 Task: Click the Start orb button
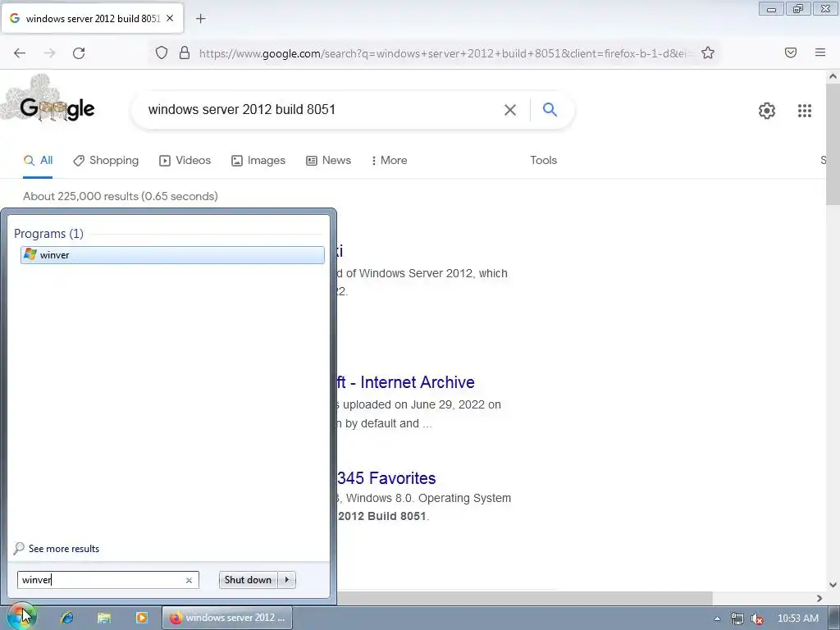[21, 617]
